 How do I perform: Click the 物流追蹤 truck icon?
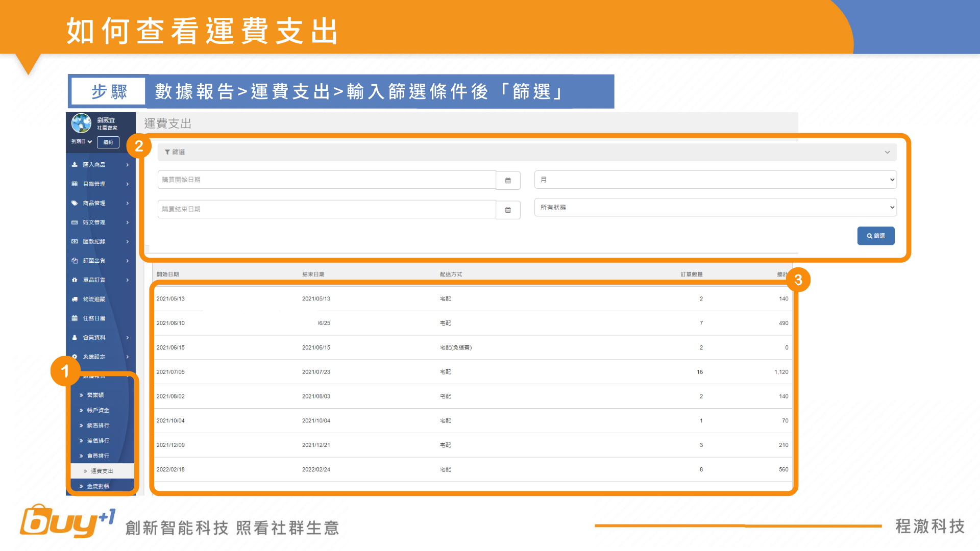75,299
